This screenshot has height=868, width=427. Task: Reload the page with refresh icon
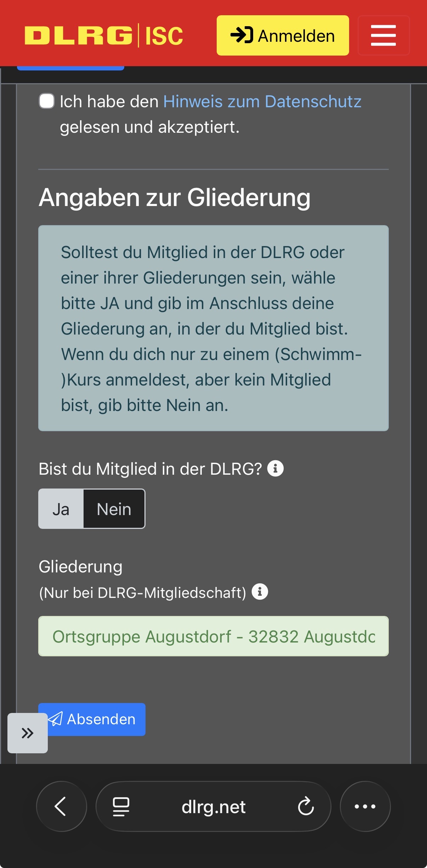click(x=306, y=806)
